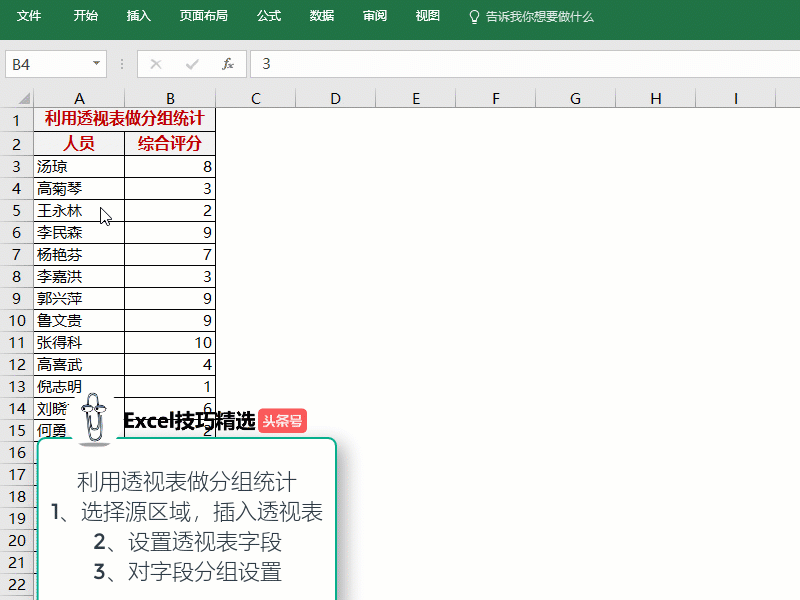Click the cancel X icon in formula bar
The height and width of the screenshot is (600, 800).
(156, 64)
